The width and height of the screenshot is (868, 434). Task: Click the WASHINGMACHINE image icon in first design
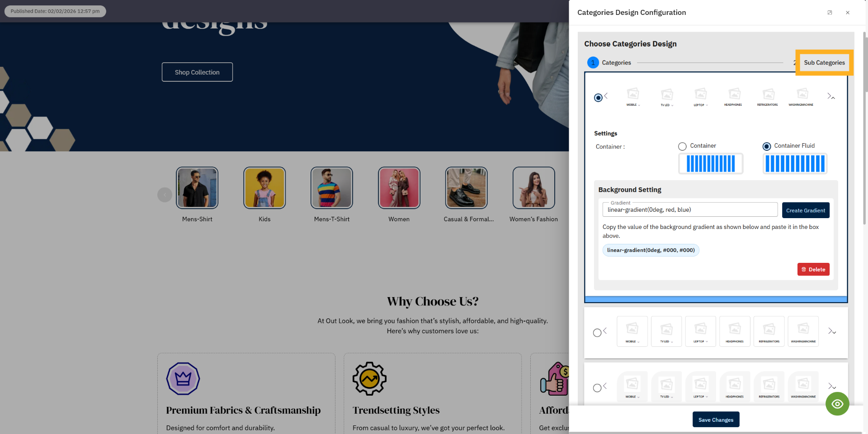click(802, 94)
